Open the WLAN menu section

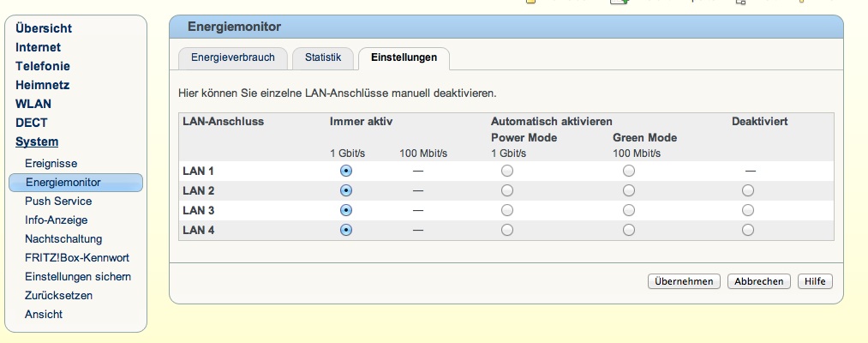pyautogui.click(x=33, y=104)
